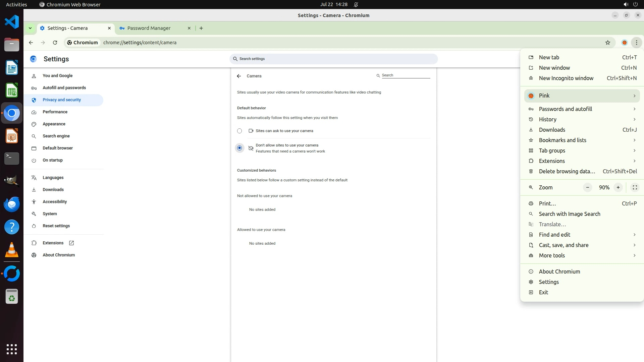Reload the page with the refresh icon
This screenshot has width=644, height=362.
pyautogui.click(x=55, y=43)
